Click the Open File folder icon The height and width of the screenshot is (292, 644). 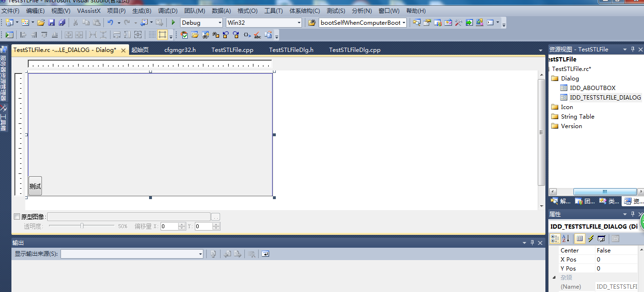(41, 22)
